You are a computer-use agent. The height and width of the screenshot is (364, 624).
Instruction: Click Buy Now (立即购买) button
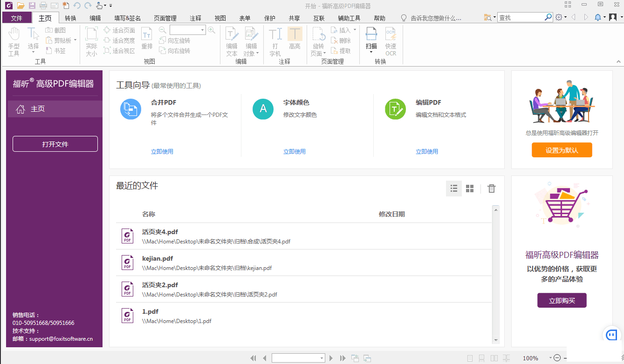point(562,300)
